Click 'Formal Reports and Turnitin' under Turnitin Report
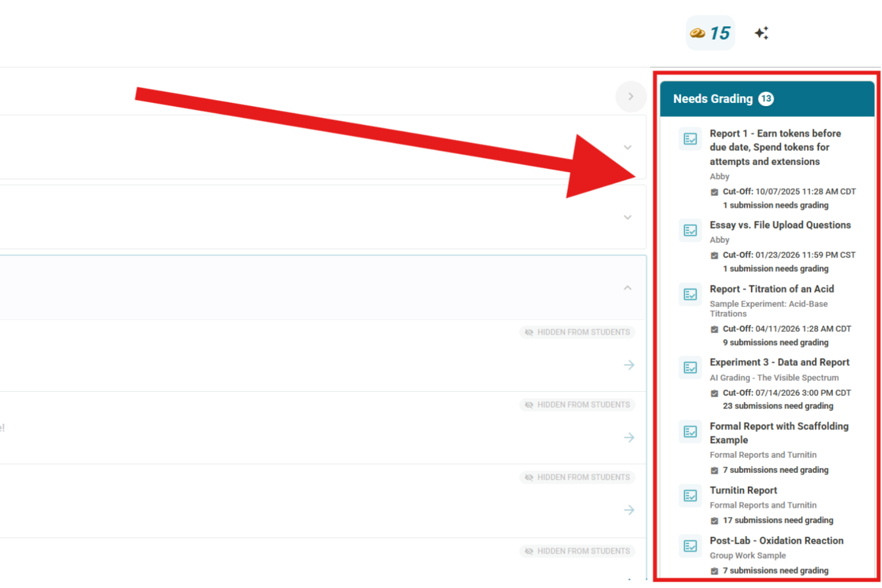The height and width of the screenshot is (588, 882). [x=763, y=505]
